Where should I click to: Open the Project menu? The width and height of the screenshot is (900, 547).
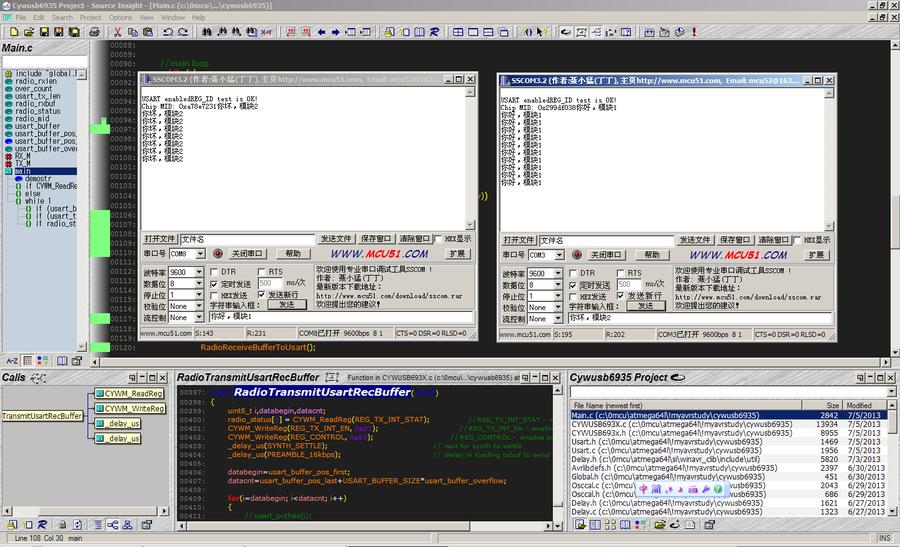tap(91, 18)
